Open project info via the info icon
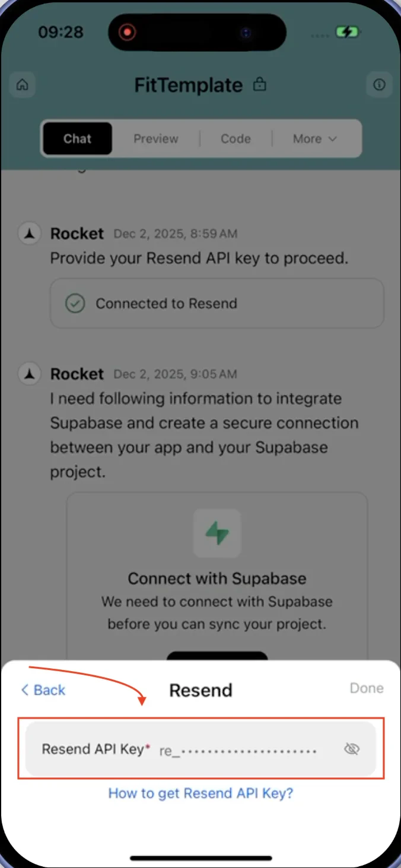The height and width of the screenshot is (868, 401). click(x=379, y=85)
